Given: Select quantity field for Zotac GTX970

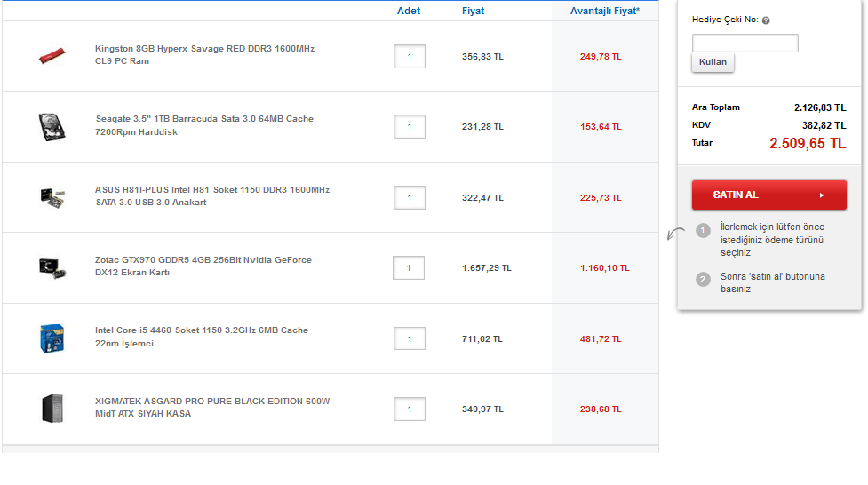Looking at the screenshot, I should [x=409, y=267].
